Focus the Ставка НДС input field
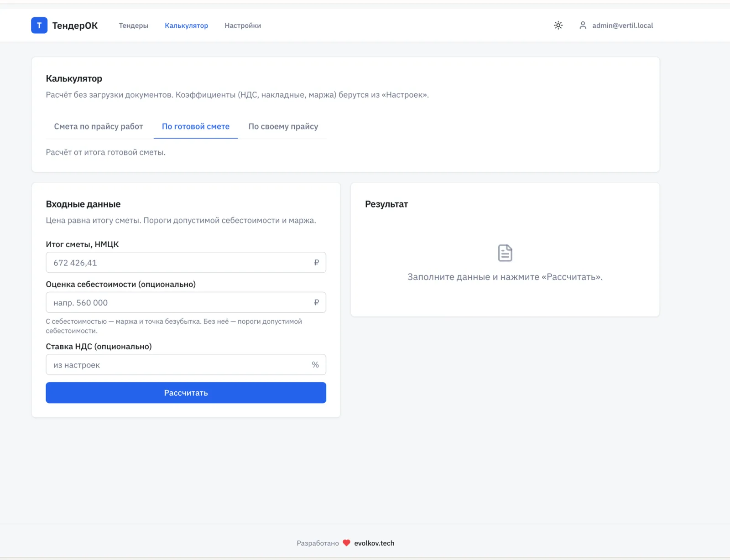This screenshot has height=560, width=730. click(186, 365)
